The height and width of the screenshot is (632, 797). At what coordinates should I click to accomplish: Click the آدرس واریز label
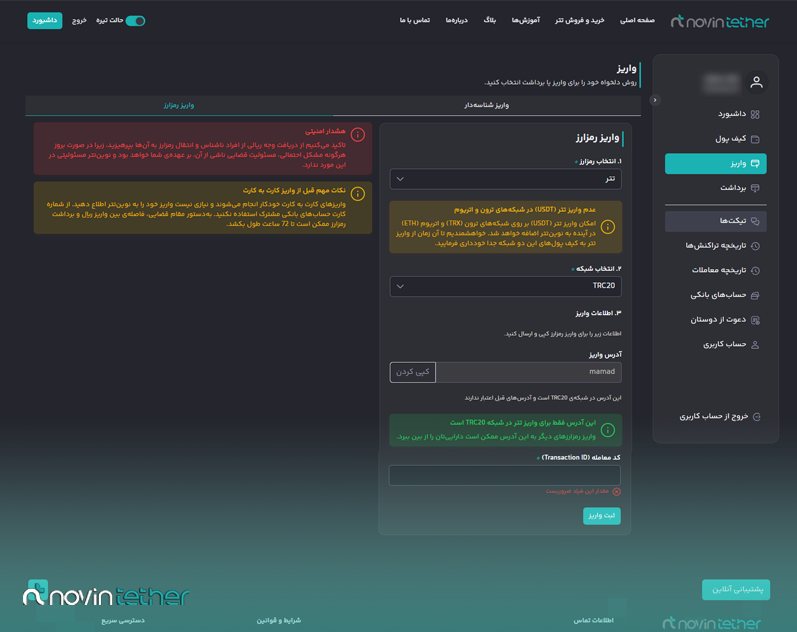(x=605, y=354)
